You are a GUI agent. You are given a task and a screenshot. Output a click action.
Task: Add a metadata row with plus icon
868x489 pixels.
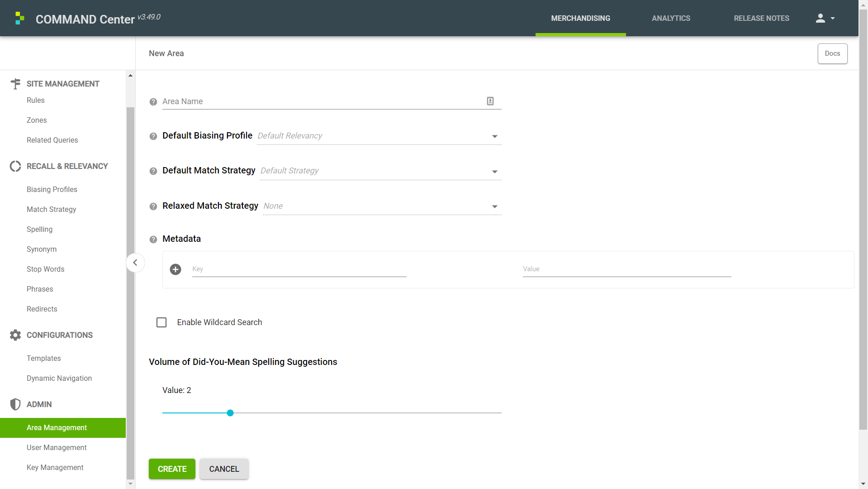tap(175, 269)
